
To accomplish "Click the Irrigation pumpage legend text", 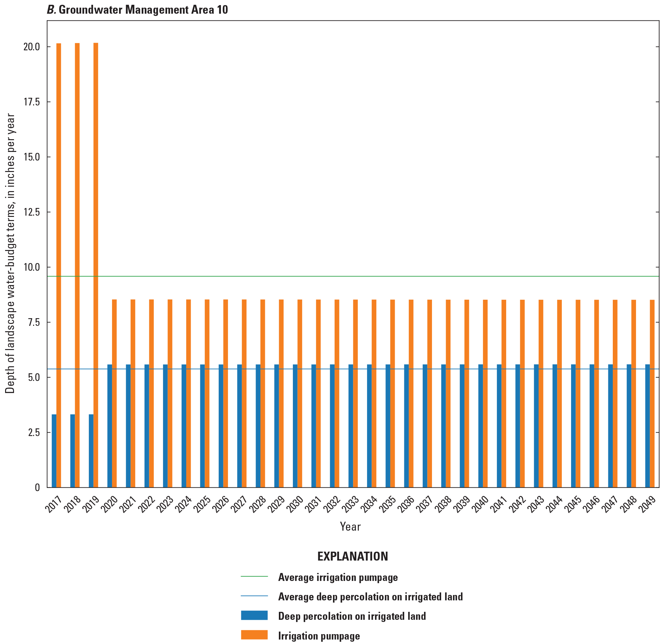I will pyautogui.click(x=319, y=636).
